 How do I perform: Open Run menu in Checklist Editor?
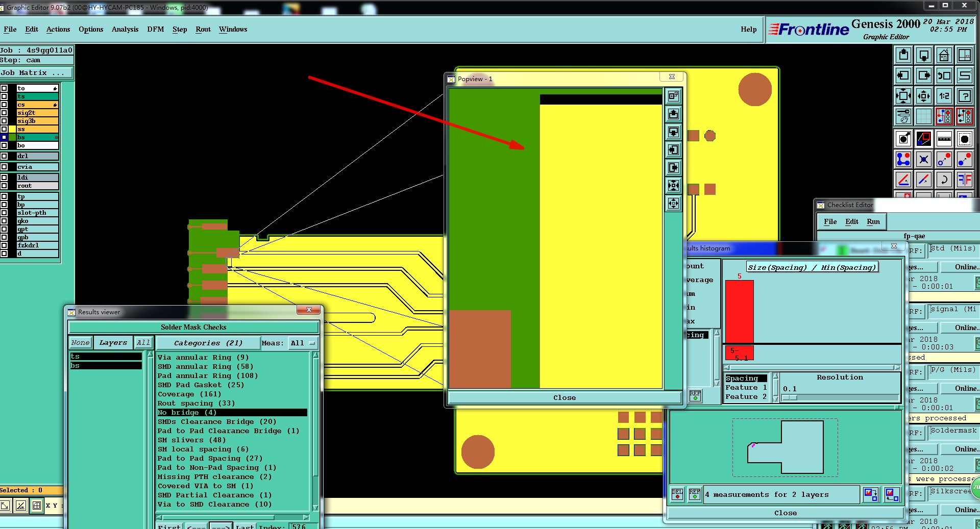(873, 221)
